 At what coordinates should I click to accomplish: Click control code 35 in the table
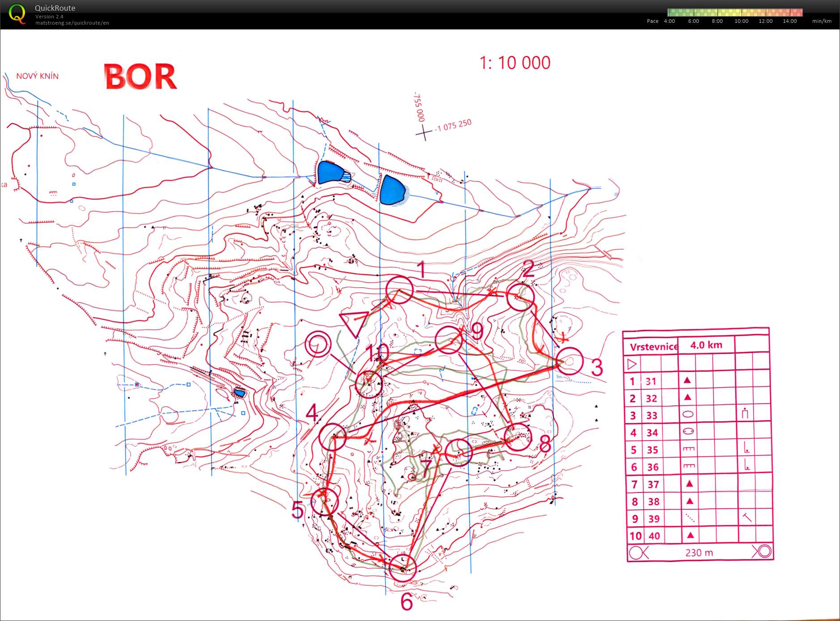[x=653, y=450]
